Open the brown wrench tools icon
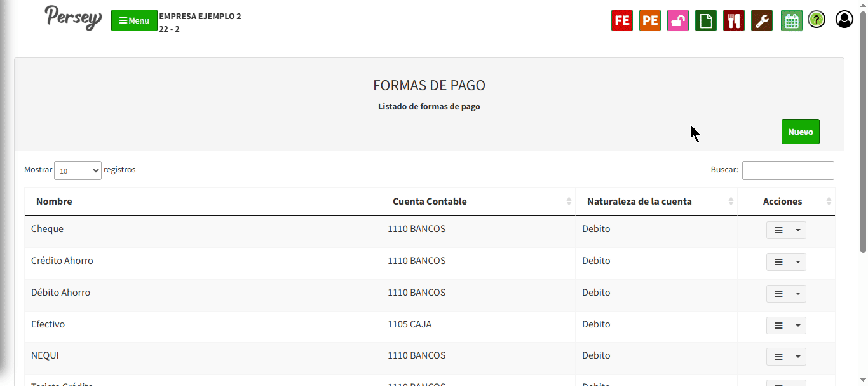 (x=762, y=20)
